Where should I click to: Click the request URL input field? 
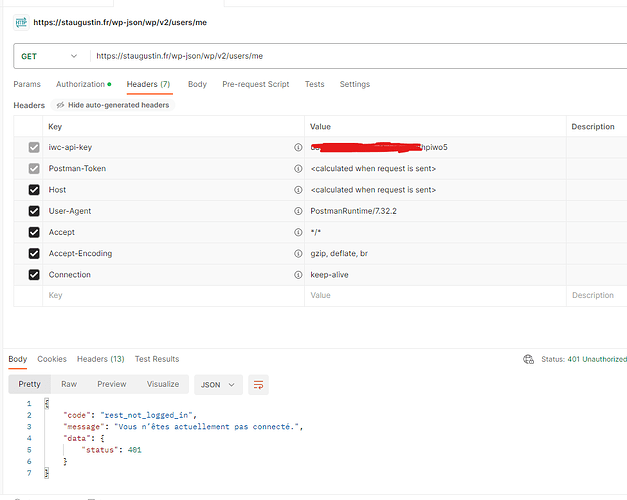tap(350, 57)
